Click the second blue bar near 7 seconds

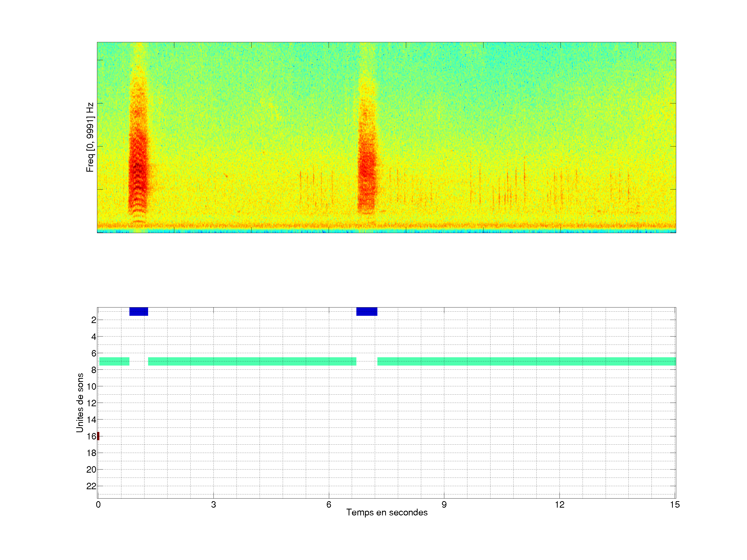pos(367,312)
